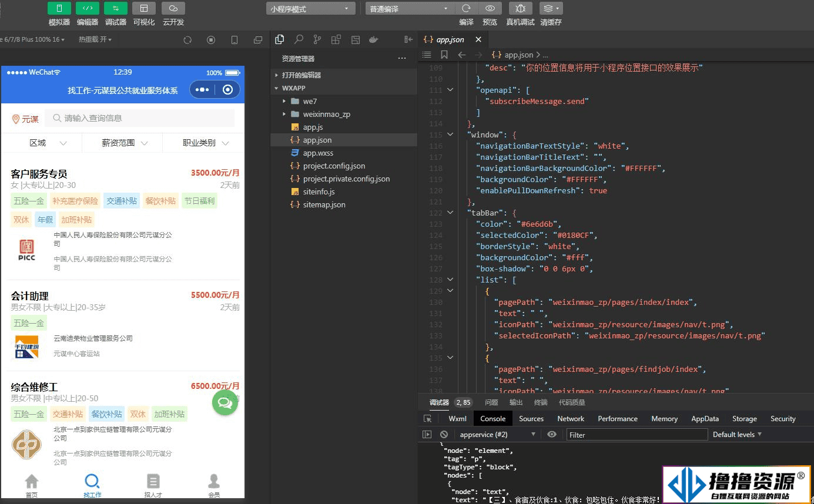Open project.private.config.json file

pyautogui.click(x=344, y=179)
